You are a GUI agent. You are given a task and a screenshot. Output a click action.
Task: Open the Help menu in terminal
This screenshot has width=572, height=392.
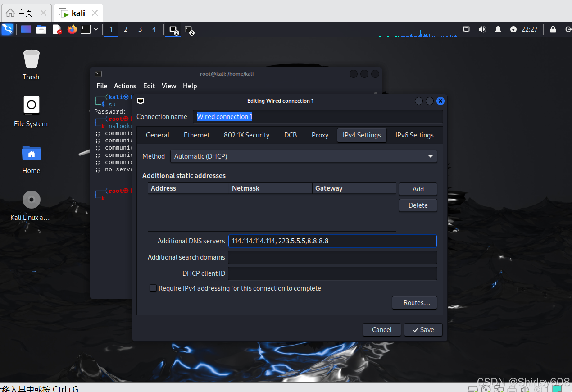click(x=190, y=86)
